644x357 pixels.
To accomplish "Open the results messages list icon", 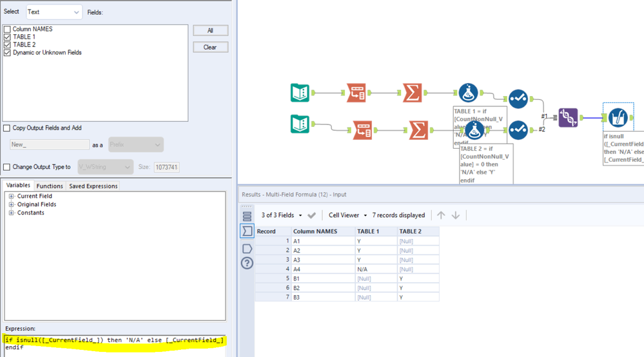I will tap(247, 217).
